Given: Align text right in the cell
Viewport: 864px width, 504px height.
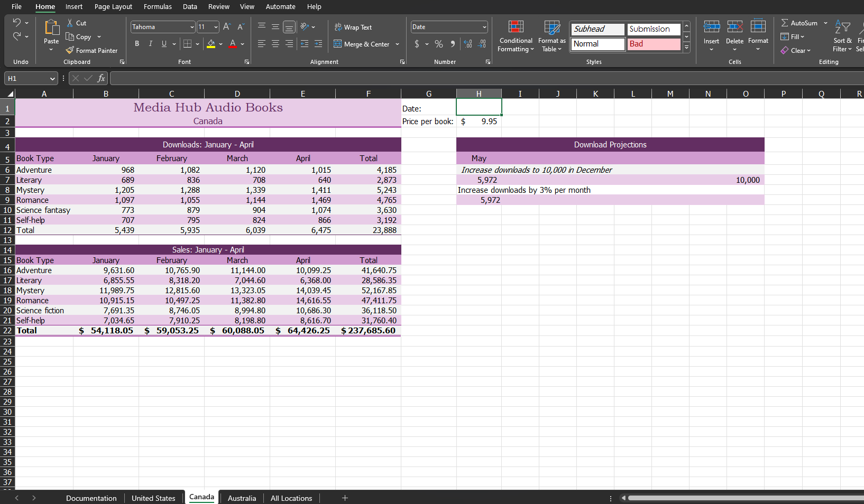Looking at the screenshot, I should [289, 44].
